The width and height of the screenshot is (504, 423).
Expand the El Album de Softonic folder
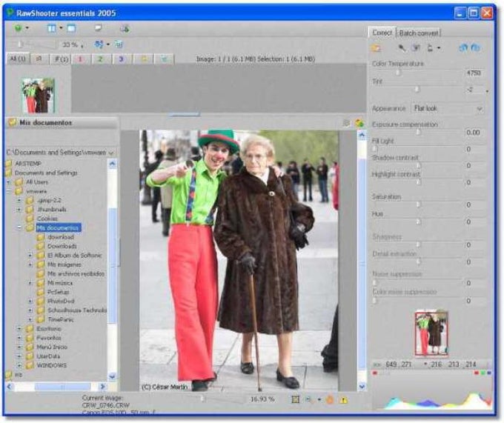[30, 256]
